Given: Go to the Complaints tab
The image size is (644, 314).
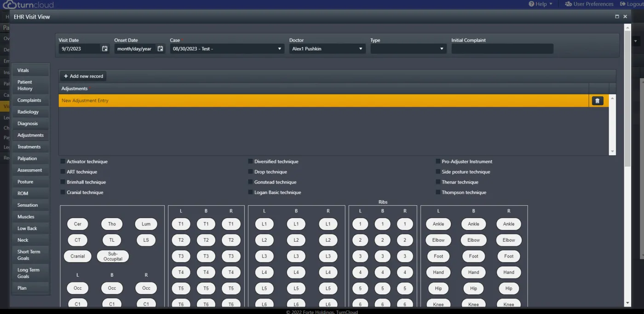Looking at the screenshot, I should [30, 100].
